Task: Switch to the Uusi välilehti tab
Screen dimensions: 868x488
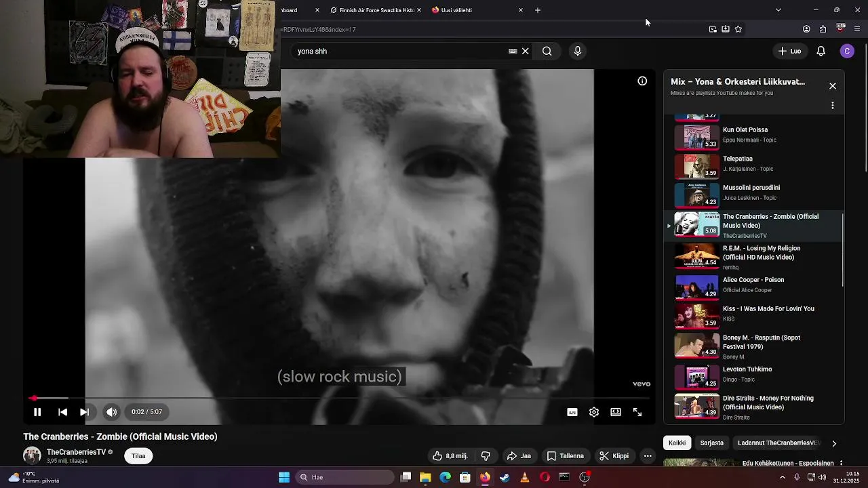Action: pos(475,10)
